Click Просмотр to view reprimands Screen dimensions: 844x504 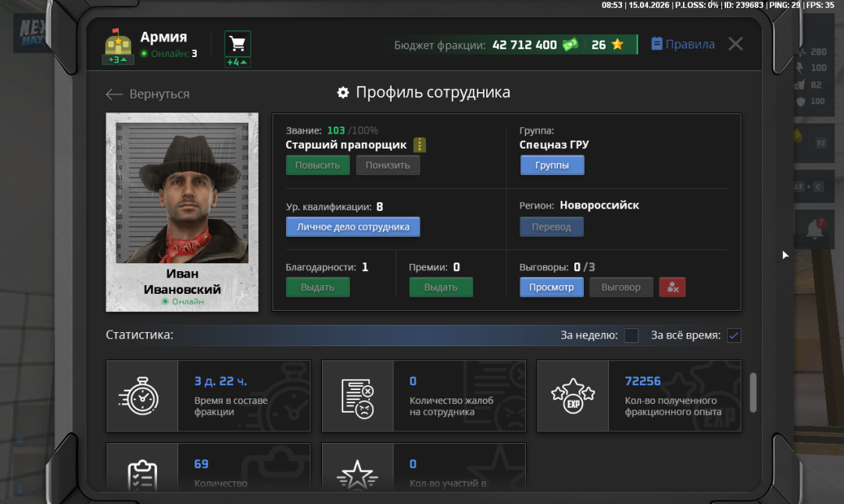tap(551, 287)
